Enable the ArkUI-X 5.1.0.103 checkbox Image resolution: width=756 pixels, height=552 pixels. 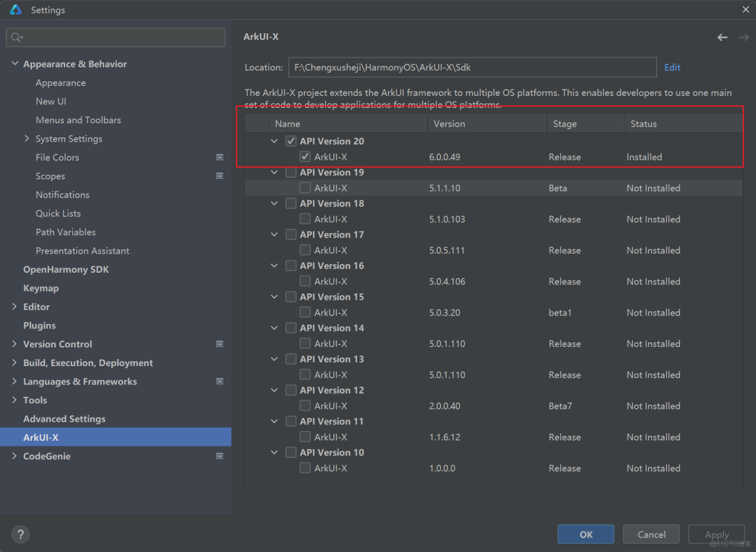click(x=305, y=219)
